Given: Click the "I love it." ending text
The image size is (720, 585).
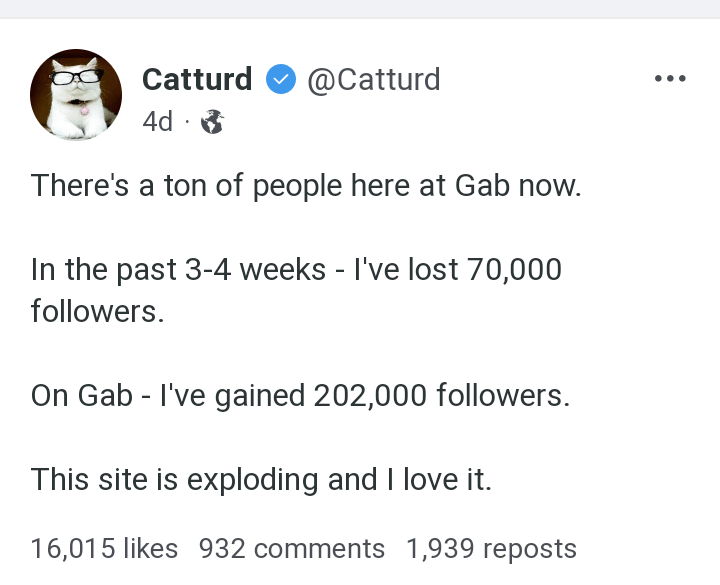Looking at the screenshot, I should click(x=438, y=480).
